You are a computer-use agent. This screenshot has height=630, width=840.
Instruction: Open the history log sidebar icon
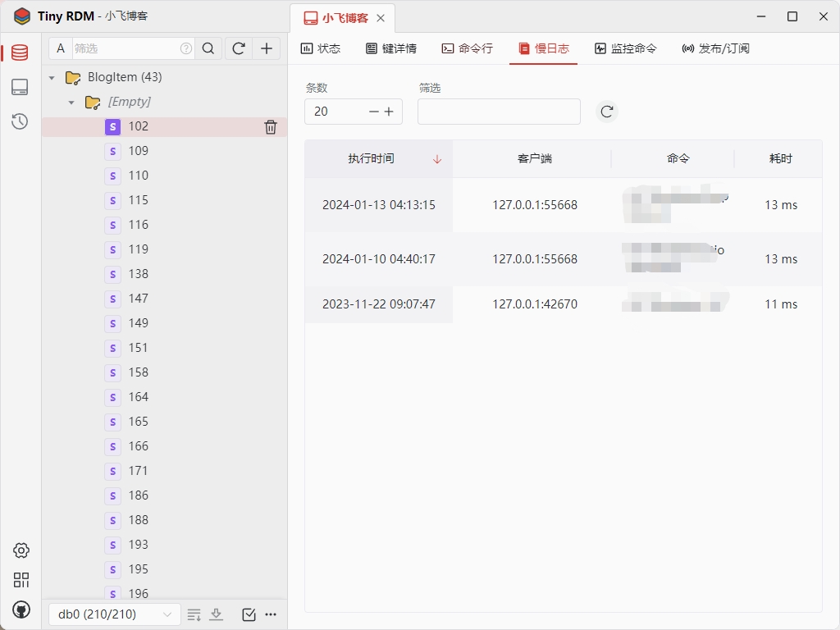pyautogui.click(x=20, y=122)
